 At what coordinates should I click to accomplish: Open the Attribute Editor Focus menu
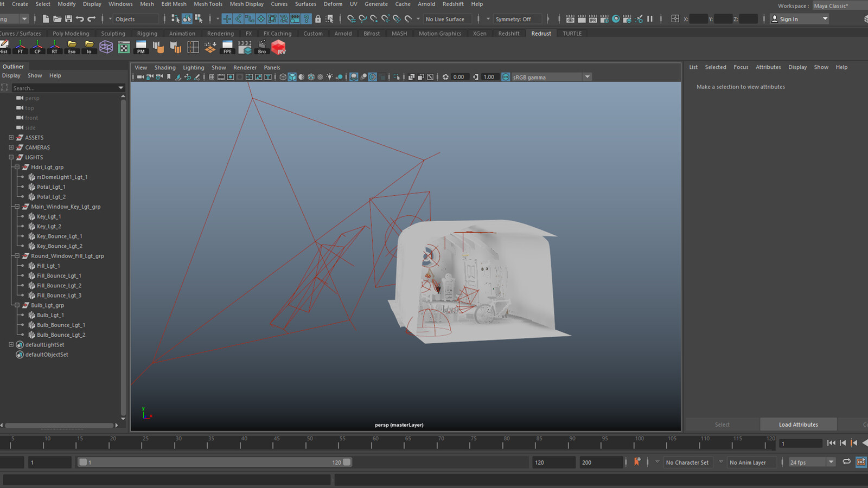tap(741, 67)
